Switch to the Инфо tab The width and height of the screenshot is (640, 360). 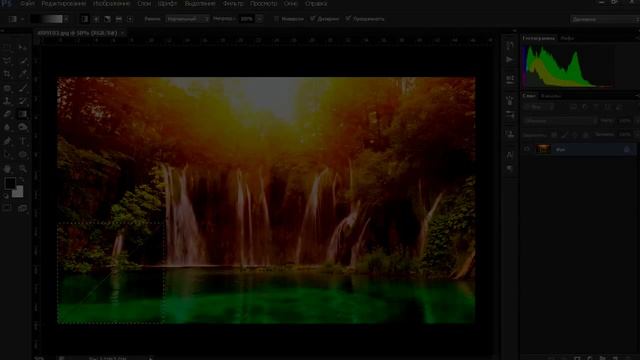(567, 38)
